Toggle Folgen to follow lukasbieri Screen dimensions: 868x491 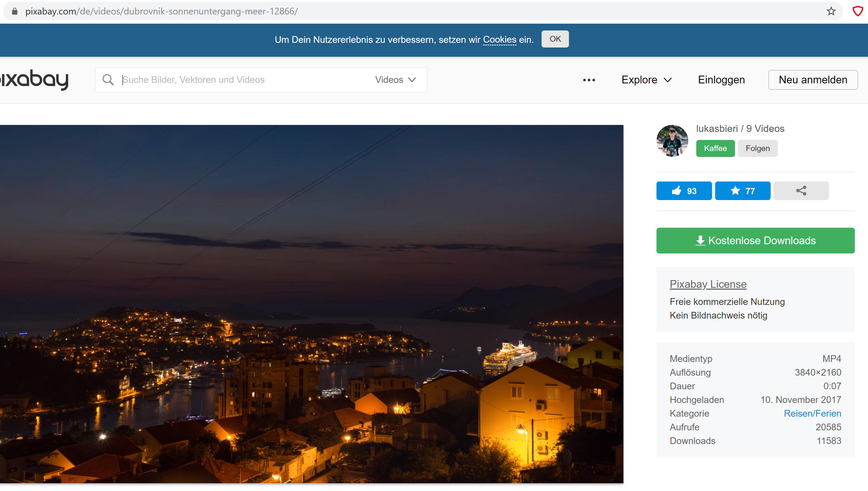[757, 148]
